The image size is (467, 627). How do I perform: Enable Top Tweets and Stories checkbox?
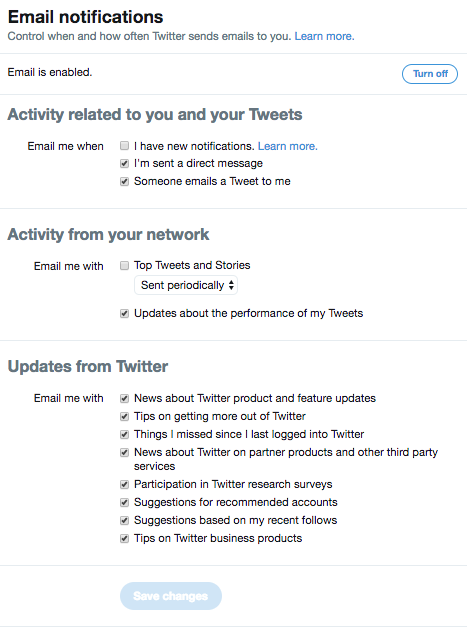pos(124,266)
